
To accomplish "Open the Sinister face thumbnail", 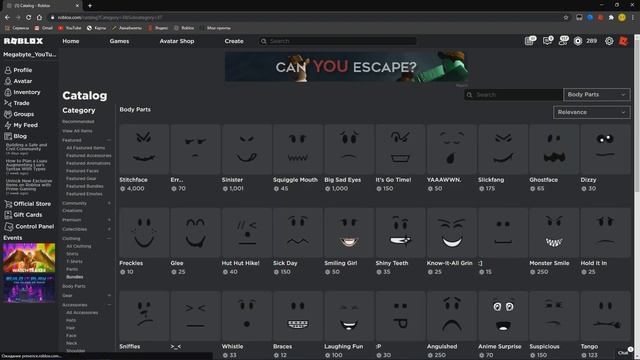I will point(247,149).
